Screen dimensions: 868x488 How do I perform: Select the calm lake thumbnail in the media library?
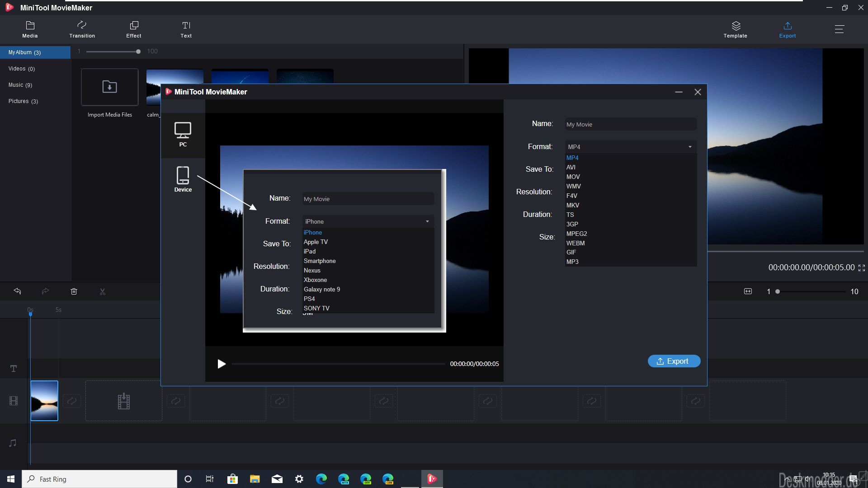tap(175, 77)
